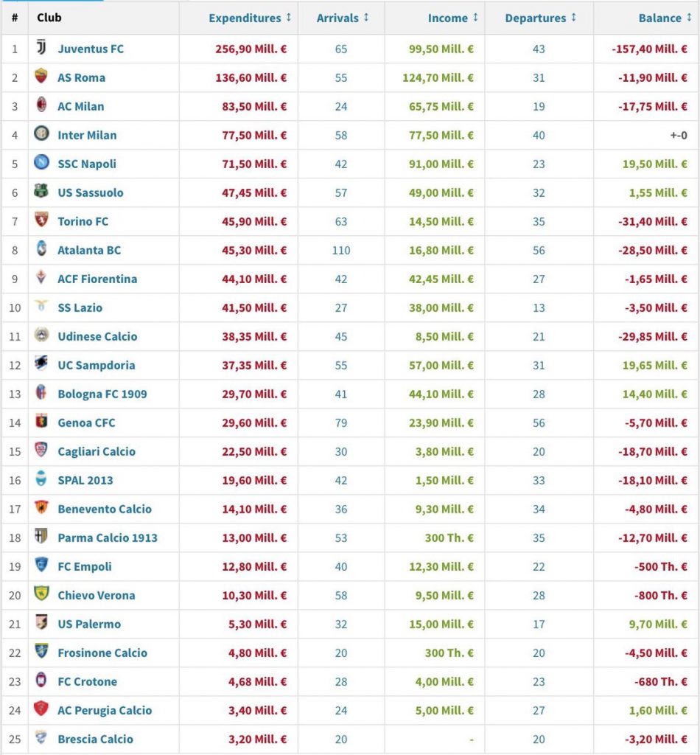
Task: Sort table by Expenditures column
Action: pos(250,18)
